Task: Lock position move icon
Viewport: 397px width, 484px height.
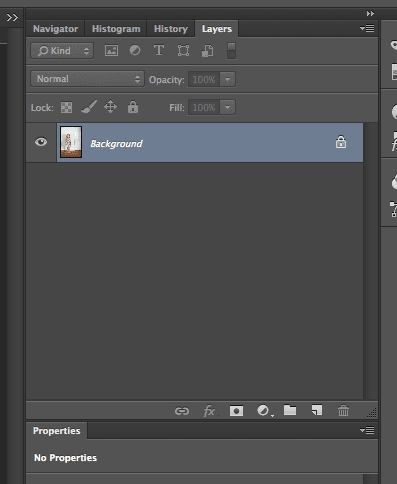Action: tap(110, 107)
